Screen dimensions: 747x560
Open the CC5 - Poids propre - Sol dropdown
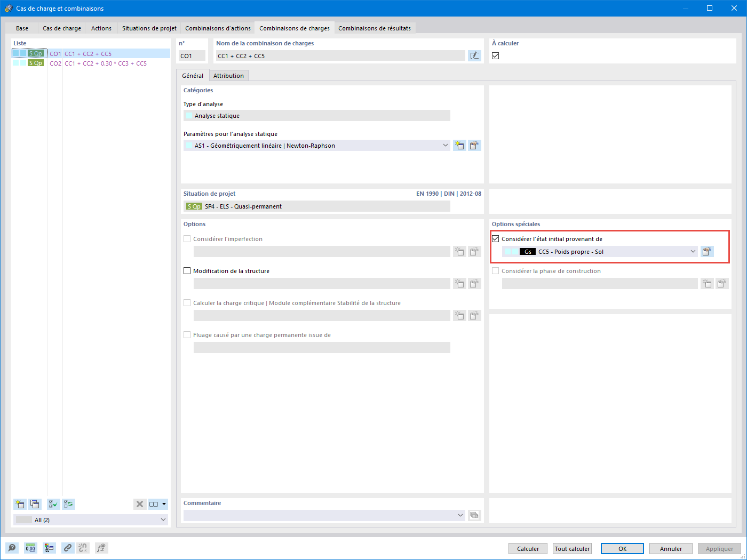click(x=693, y=252)
